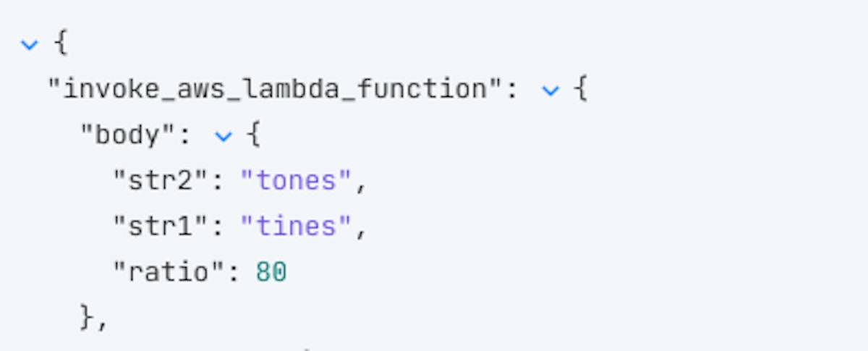Viewport: 868px width, 351px height.
Task: Select the "body" key label
Action: [127, 135]
